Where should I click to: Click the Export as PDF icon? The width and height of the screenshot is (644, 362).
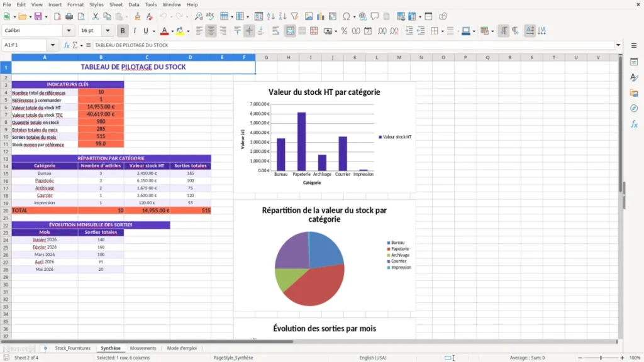tap(57, 16)
